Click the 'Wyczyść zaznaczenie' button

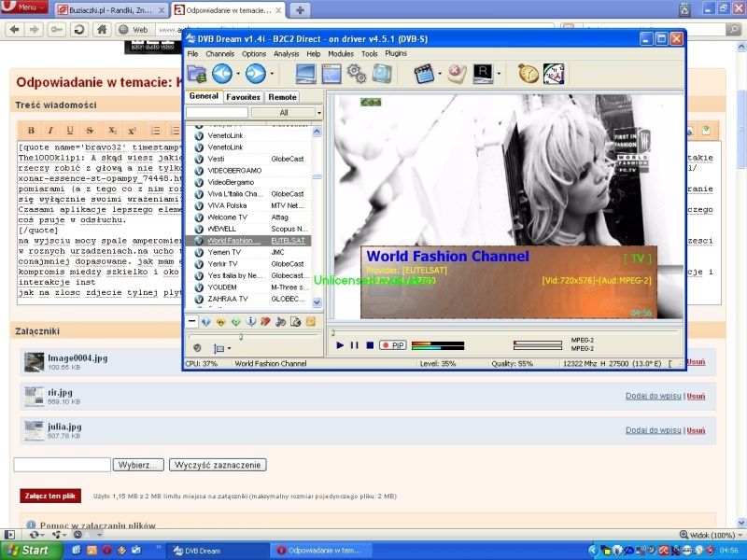[x=218, y=465]
